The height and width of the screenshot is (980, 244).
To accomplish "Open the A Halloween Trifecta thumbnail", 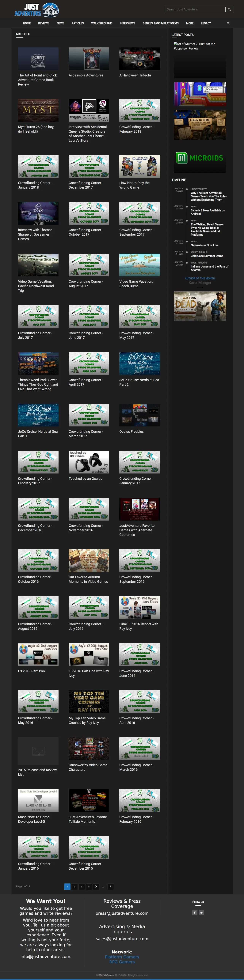I will tap(139, 59).
